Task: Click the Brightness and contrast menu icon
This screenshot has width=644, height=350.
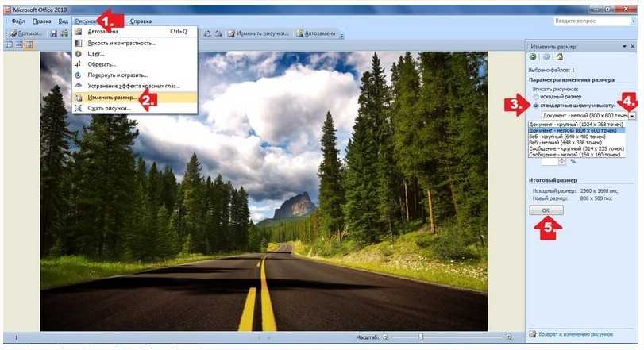Action: click(x=79, y=43)
